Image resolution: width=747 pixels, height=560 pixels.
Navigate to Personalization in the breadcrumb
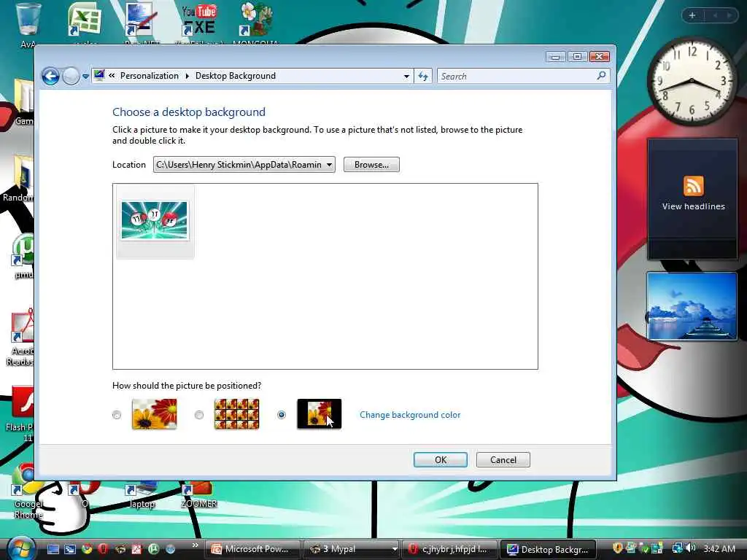(x=149, y=76)
